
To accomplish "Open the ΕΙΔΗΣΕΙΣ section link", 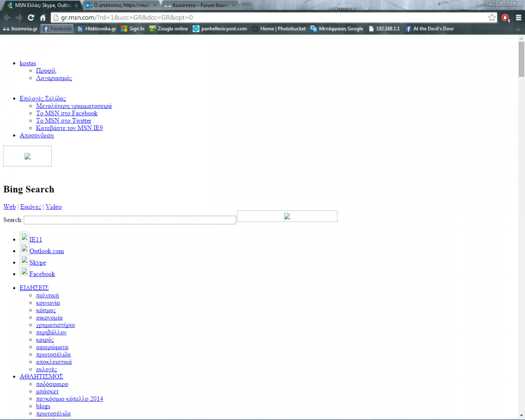I will click(x=34, y=288).
